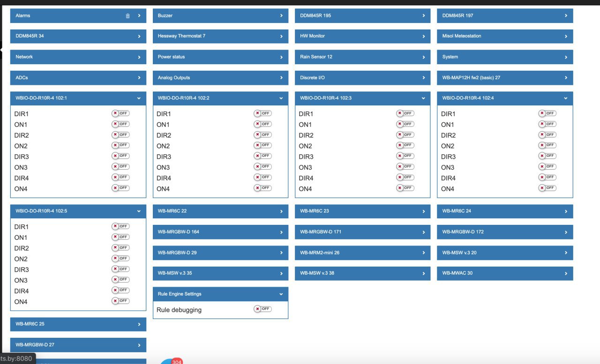This screenshot has width=600, height=364.
Task: Expand the WB-MR6C 23 panel
Action: pos(362,211)
